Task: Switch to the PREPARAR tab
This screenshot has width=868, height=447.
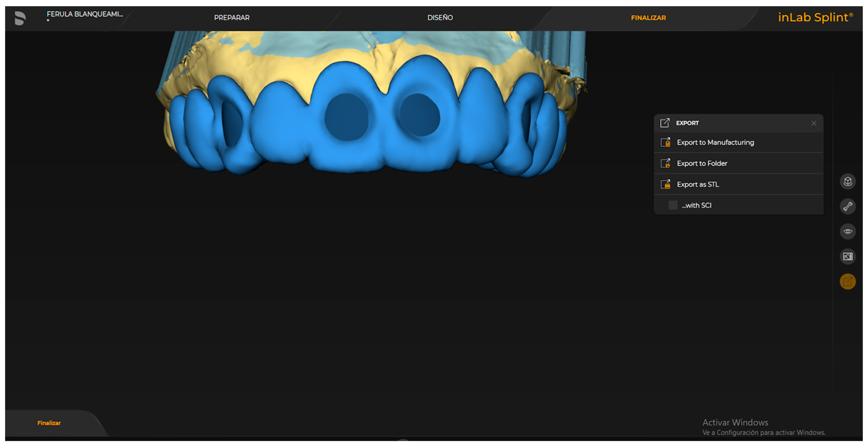Action: click(231, 17)
